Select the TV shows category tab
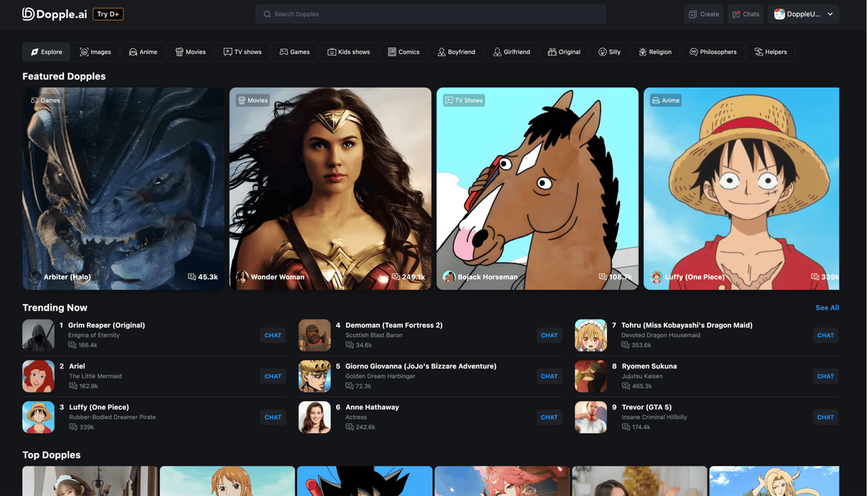Viewport: 868px width, 496px height. [x=243, y=52]
